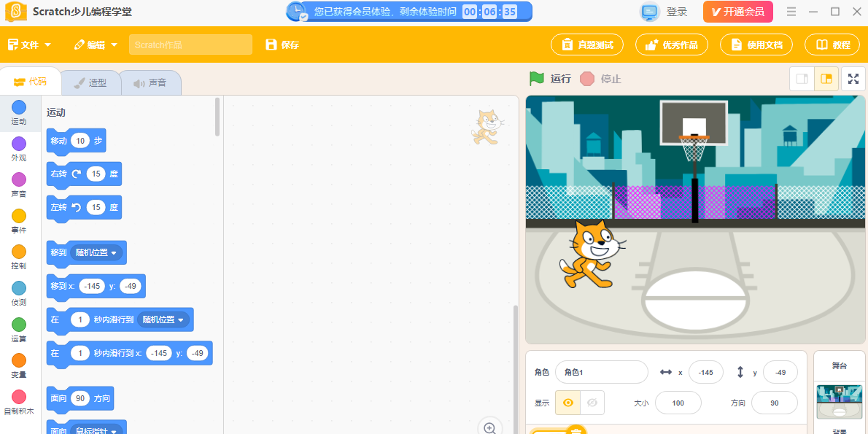Click the red stop octagon icon
The image size is (868, 434).
point(587,79)
